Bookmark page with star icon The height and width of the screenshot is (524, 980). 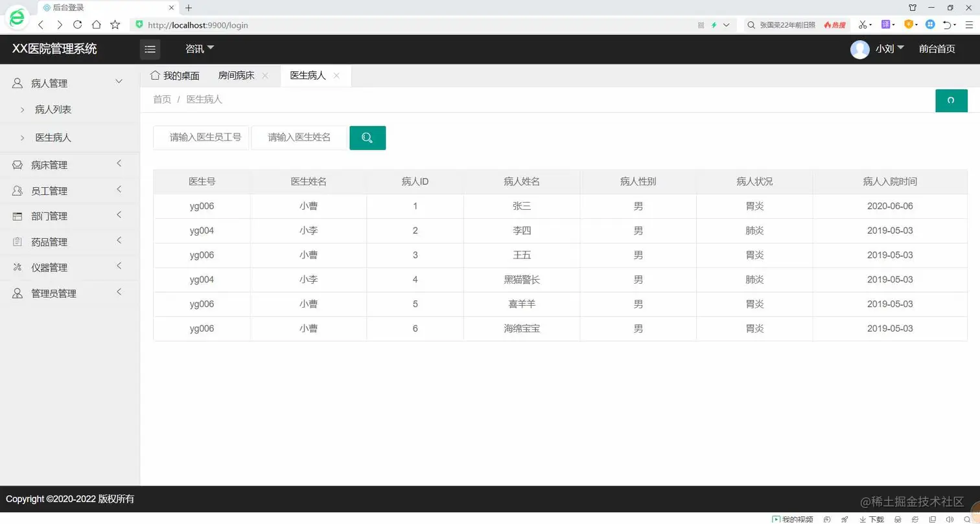coord(115,25)
